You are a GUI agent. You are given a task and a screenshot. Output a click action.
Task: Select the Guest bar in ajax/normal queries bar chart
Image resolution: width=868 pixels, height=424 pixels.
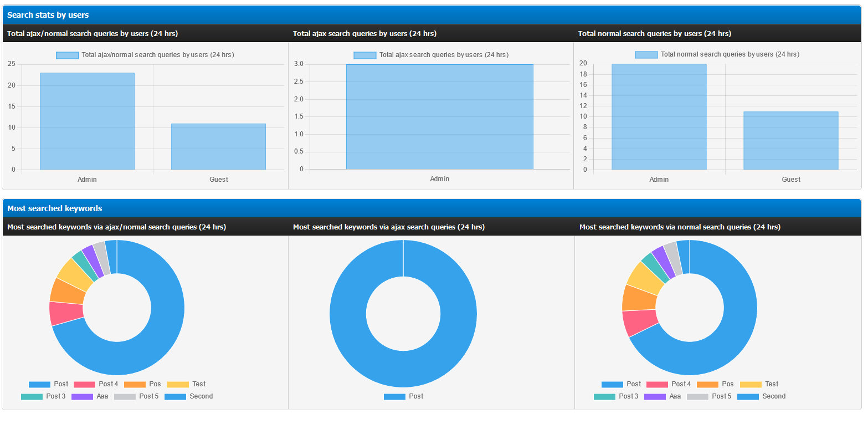coord(218,146)
